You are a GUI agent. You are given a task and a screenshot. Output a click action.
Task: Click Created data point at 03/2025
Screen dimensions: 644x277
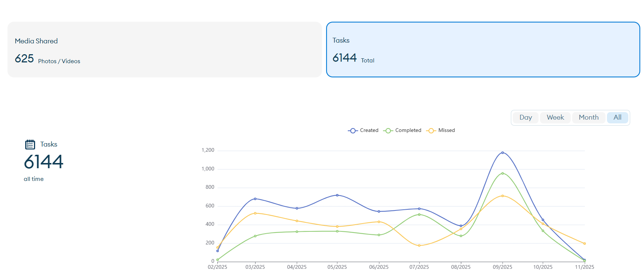pyautogui.click(x=255, y=199)
